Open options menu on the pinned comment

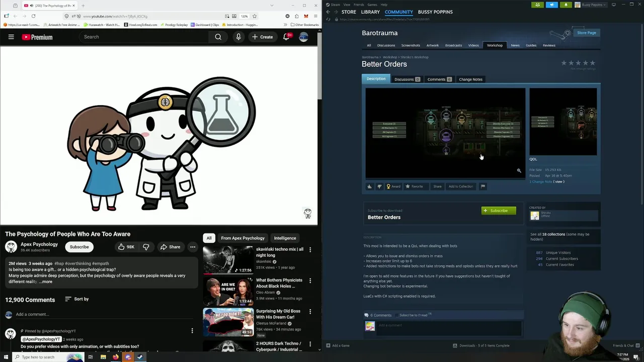coord(192,331)
